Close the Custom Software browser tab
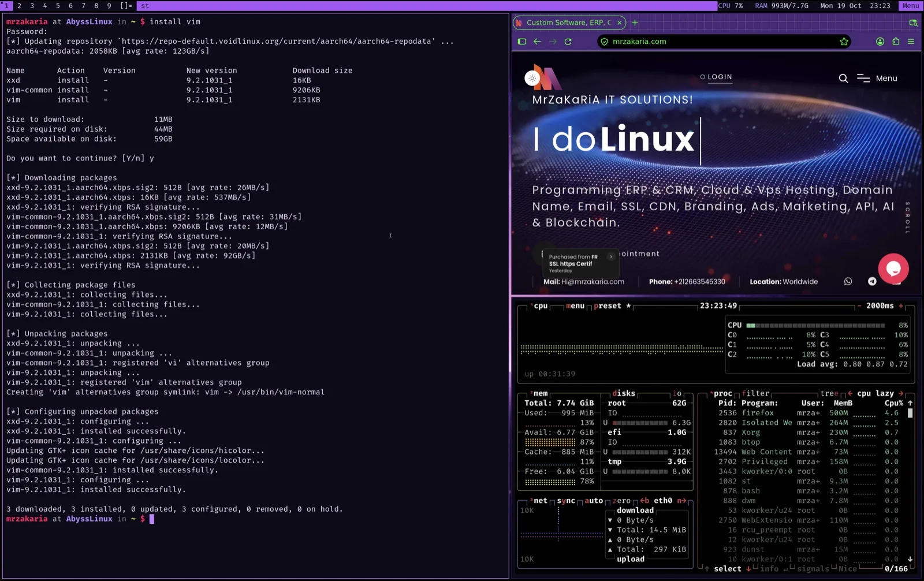 click(619, 23)
